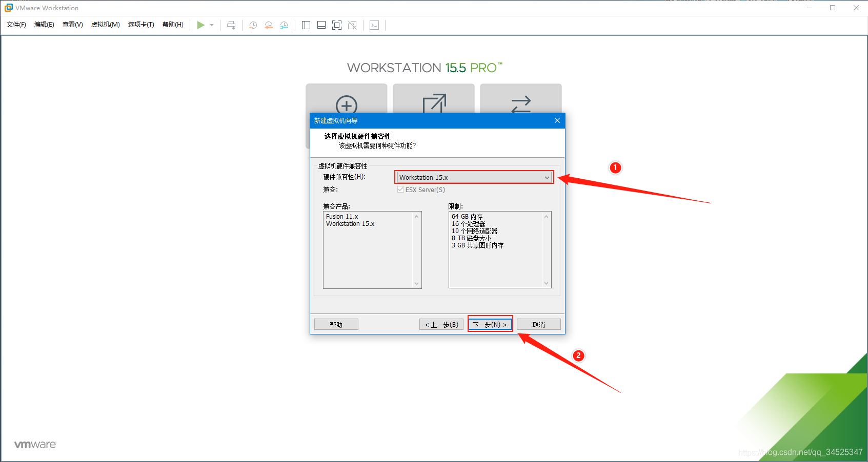Image resolution: width=868 pixels, height=462 pixels.
Task: Click the 帮助 button in wizard
Action: pyautogui.click(x=336, y=324)
